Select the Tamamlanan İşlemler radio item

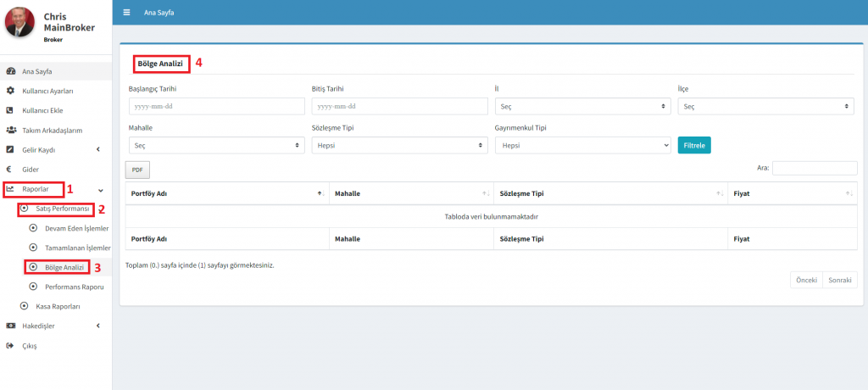[34, 248]
